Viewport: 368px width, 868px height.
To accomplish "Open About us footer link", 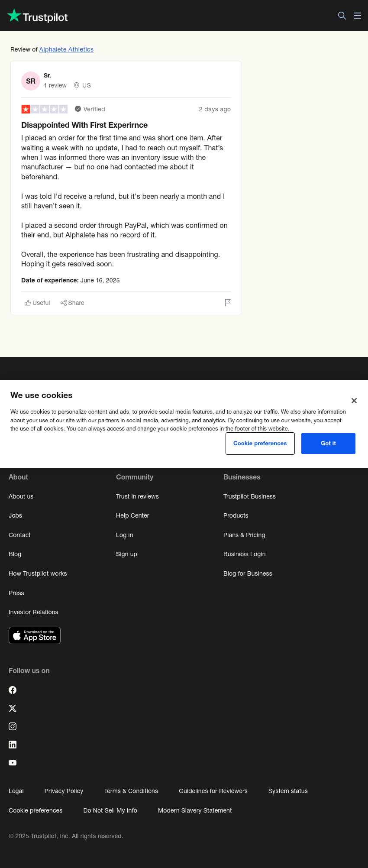I will click(21, 496).
